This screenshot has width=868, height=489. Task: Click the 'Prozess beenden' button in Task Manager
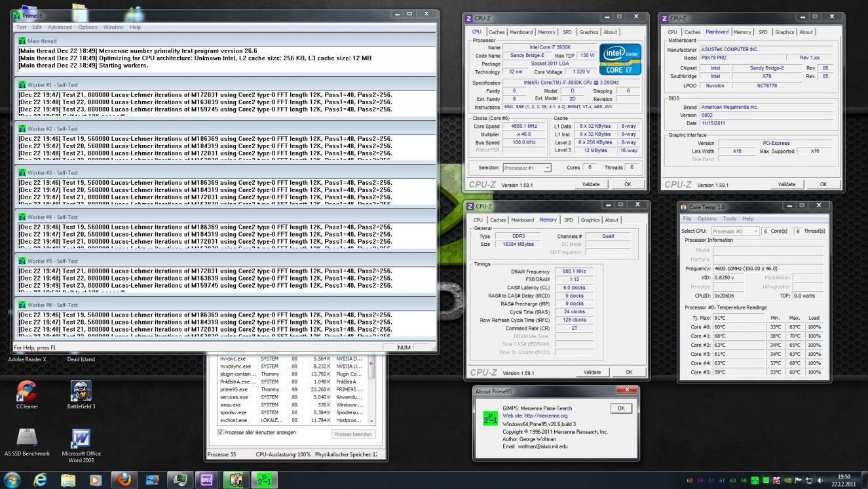coord(353,434)
